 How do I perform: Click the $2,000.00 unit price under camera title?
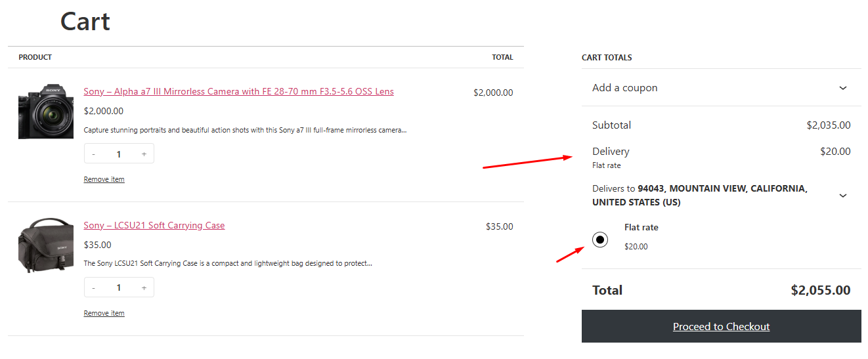point(104,111)
